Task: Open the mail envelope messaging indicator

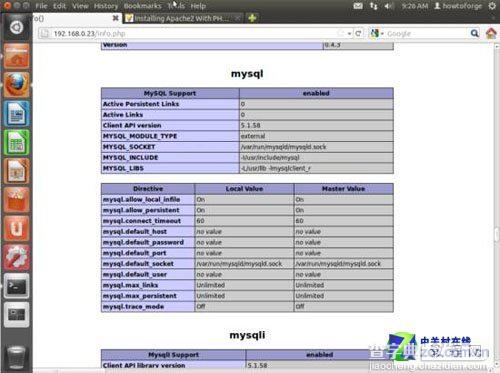Action: (x=358, y=6)
